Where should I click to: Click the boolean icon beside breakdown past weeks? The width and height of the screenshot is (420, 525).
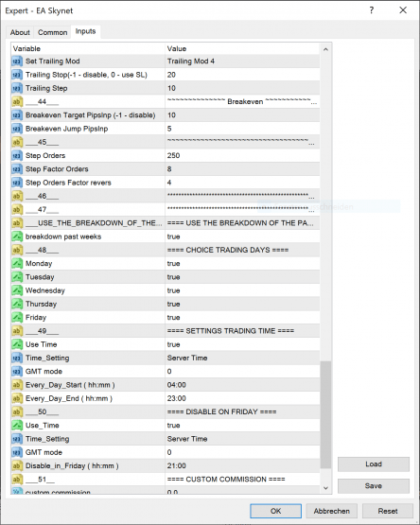(x=17, y=236)
